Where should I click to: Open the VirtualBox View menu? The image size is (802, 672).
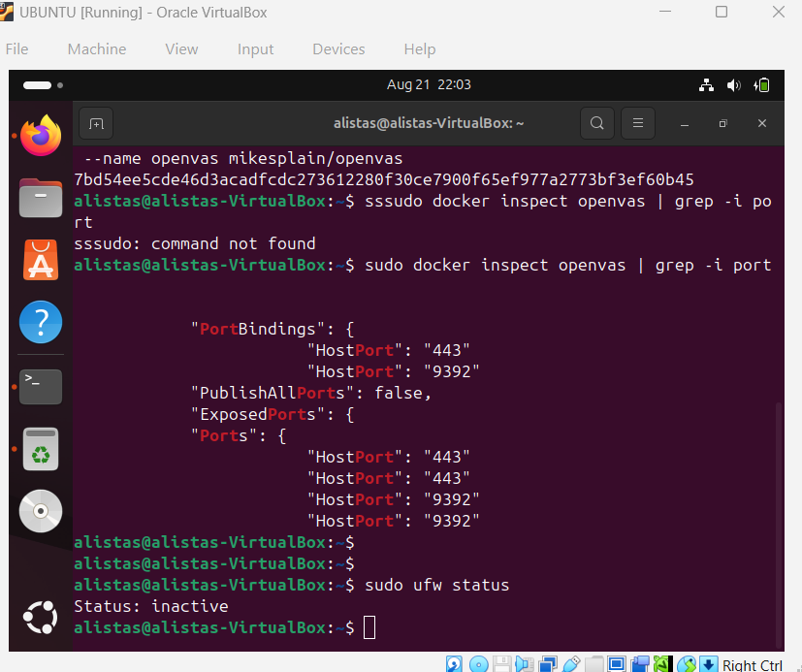click(x=181, y=48)
